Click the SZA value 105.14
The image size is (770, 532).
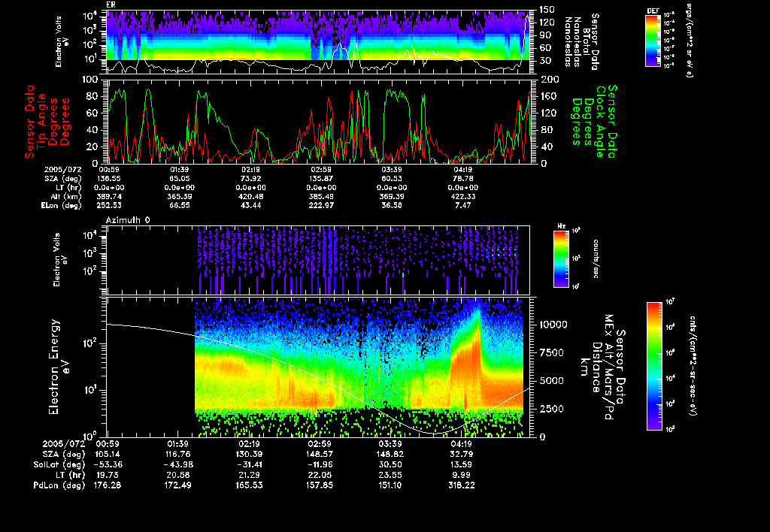tap(108, 454)
